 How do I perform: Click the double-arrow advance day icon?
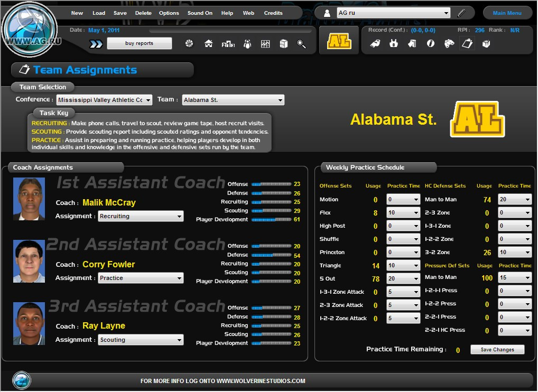tap(96, 44)
